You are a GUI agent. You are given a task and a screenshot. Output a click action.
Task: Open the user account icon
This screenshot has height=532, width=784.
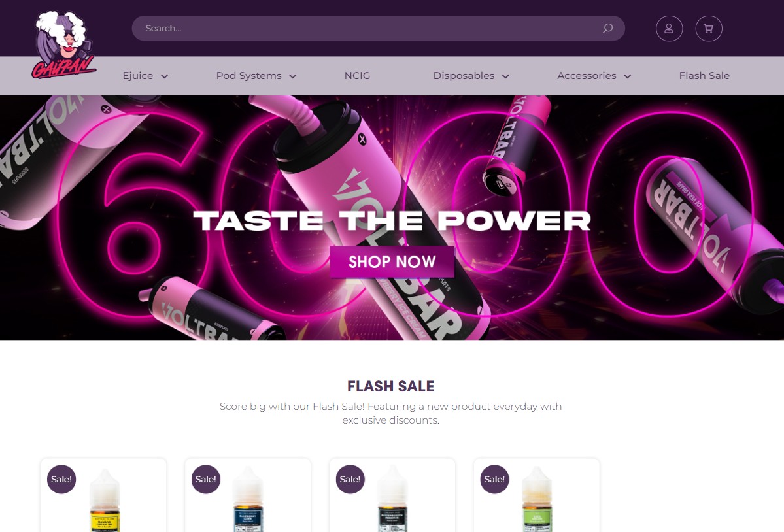click(x=669, y=29)
